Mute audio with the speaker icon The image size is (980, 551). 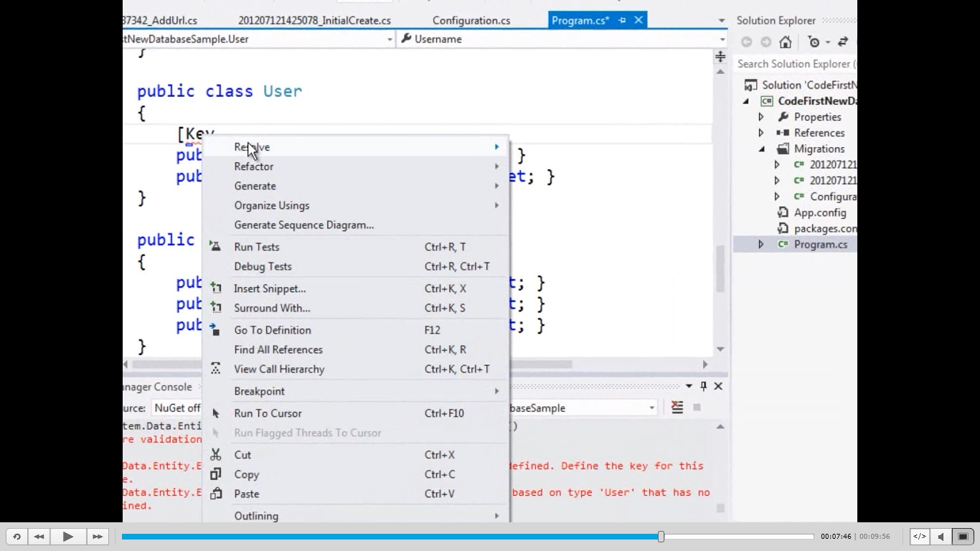(941, 536)
